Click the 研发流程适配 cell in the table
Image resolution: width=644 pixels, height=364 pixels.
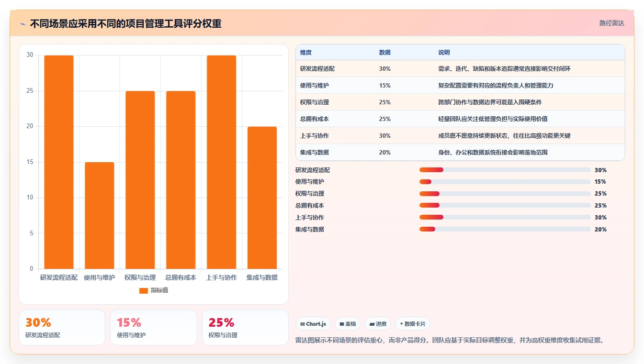317,69
